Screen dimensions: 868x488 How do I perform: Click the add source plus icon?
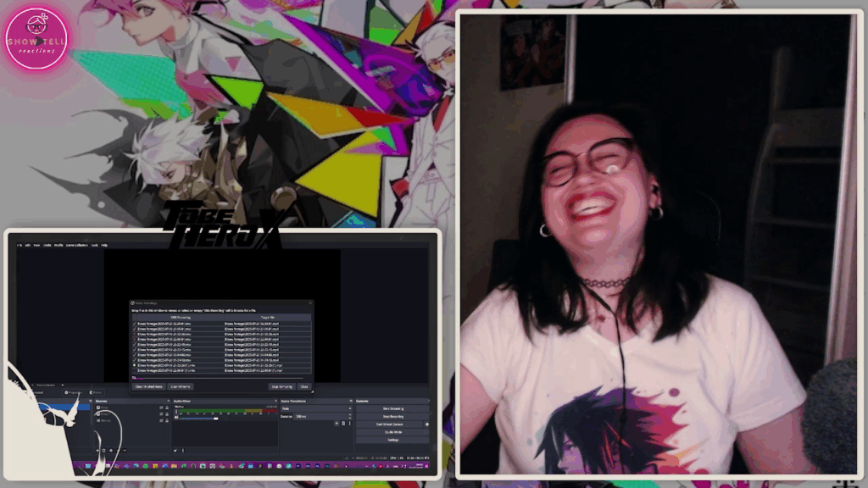pos(98,450)
